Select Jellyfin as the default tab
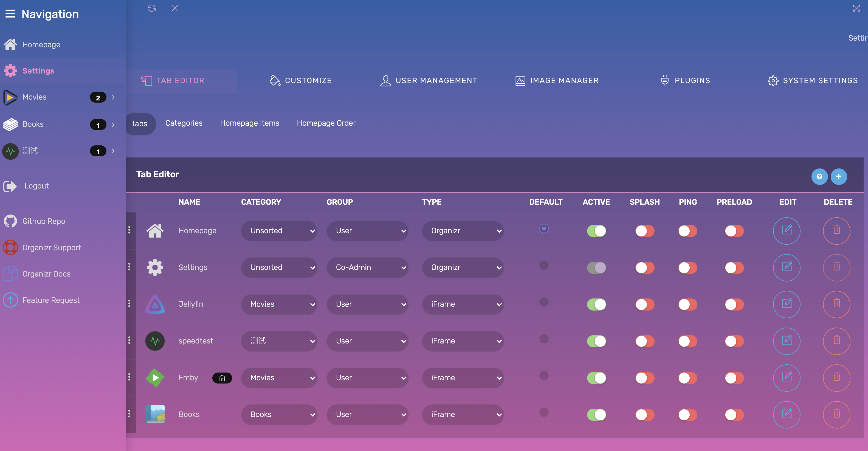The width and height of the screenshot is (868, 451). (543, 302)
